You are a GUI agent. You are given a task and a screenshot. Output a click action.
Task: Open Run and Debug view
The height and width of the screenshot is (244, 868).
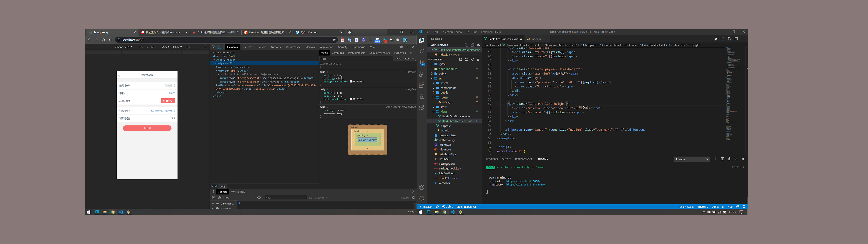click(422, 74)
